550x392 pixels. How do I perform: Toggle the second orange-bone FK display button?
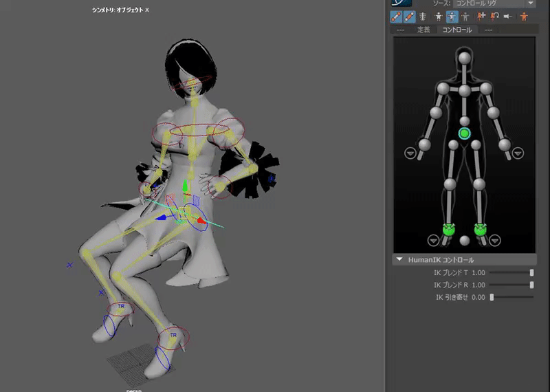coord(410,16)
